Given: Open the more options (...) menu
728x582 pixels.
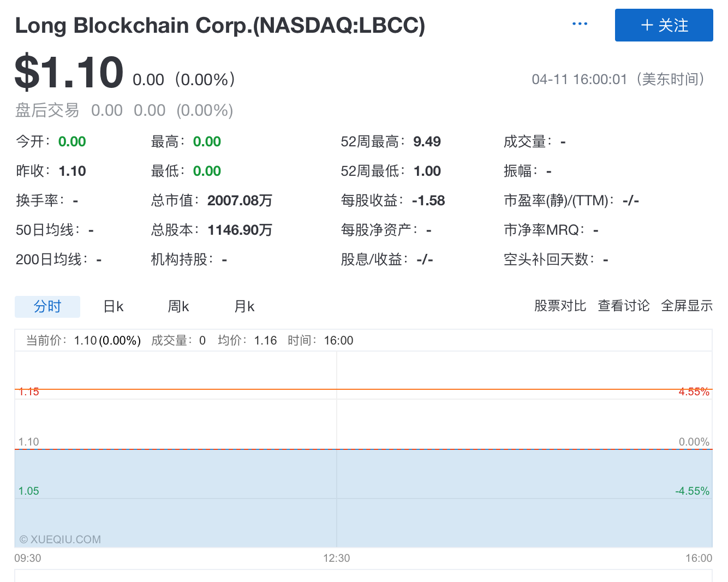Looking at the screenshot, I should pos(580,23).
